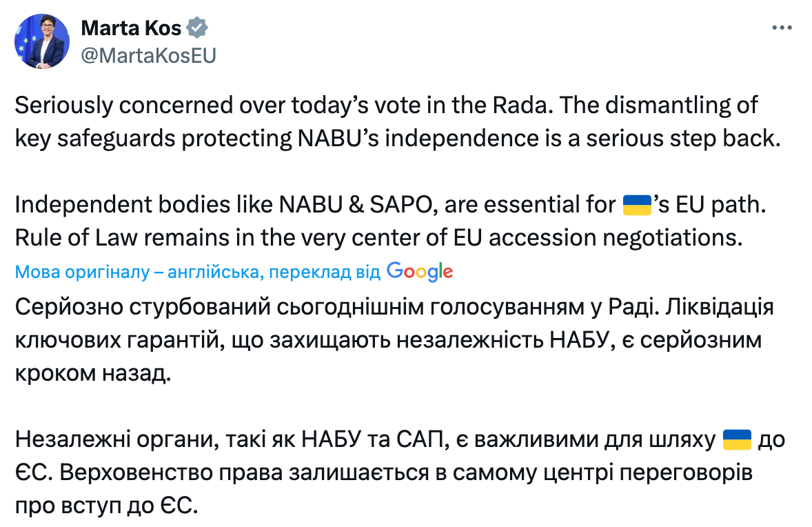The height and width of the screenshot is (527, 812).
Task: Click Marta Kos profile avatar photo
Action: tap(42, 41)
